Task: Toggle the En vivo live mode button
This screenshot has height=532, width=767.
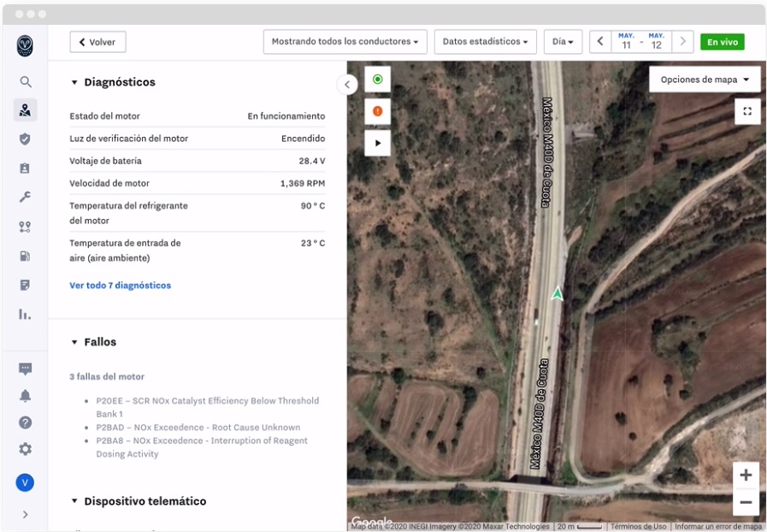Action: point(722,42)
